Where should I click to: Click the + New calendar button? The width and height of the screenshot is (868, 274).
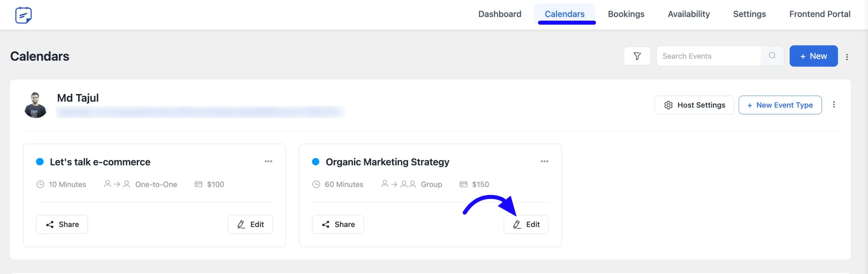coord(813,56)
